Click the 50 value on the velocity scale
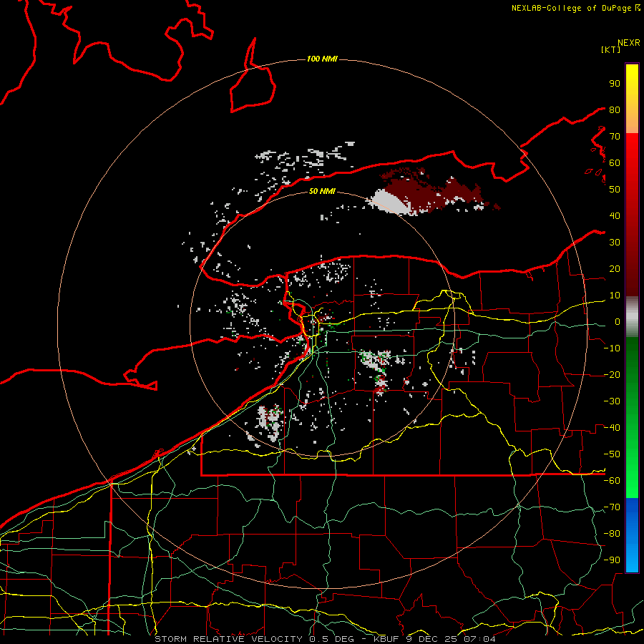Image resolution: width=644 pixels, height=644 pixels. coord(615,190)
